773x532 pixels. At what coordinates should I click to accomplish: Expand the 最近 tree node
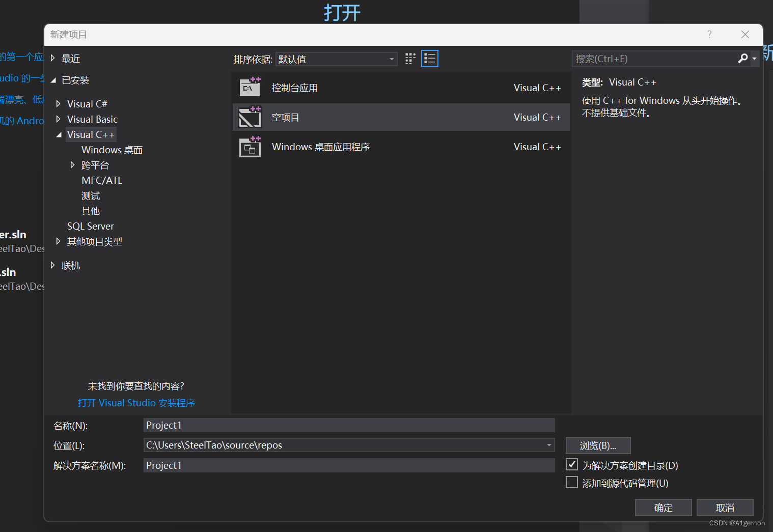click(52, 58)
